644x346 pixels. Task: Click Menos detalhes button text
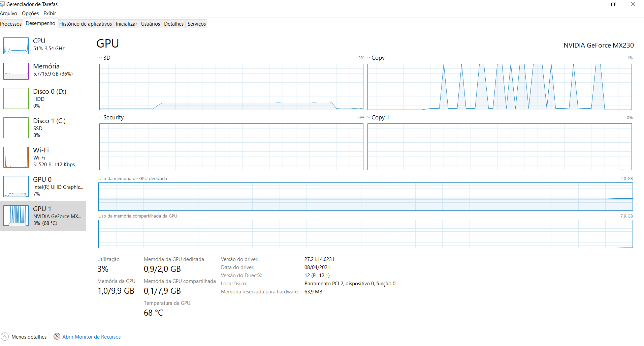[29, 337]
